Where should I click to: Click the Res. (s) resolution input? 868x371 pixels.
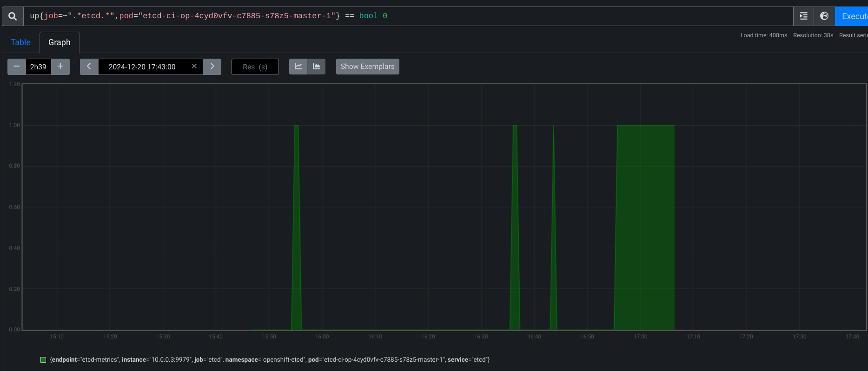pyautogui.click(x=255, y=67)
